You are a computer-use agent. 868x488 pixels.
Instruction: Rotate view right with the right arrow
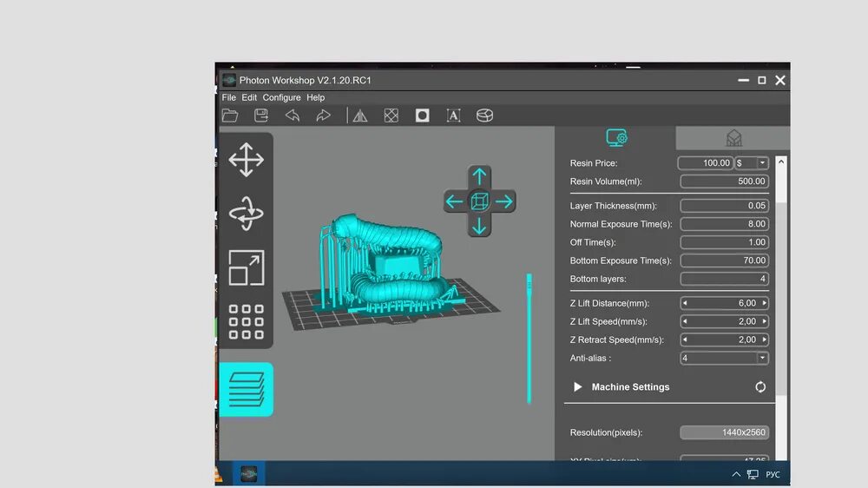[503, 201]
